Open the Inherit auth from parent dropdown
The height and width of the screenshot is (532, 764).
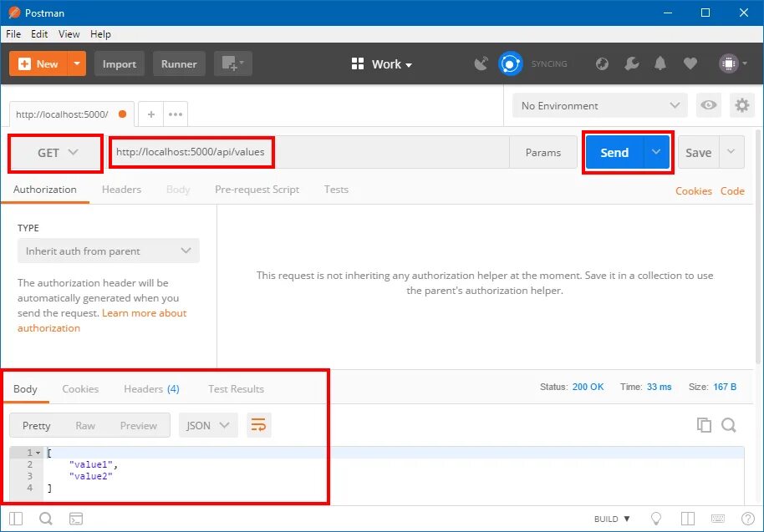108,251
